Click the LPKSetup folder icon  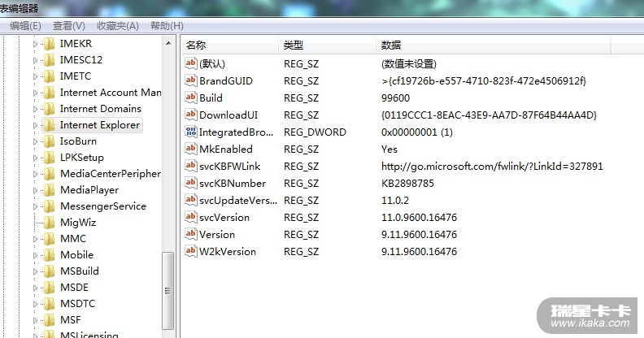point(49,158)
